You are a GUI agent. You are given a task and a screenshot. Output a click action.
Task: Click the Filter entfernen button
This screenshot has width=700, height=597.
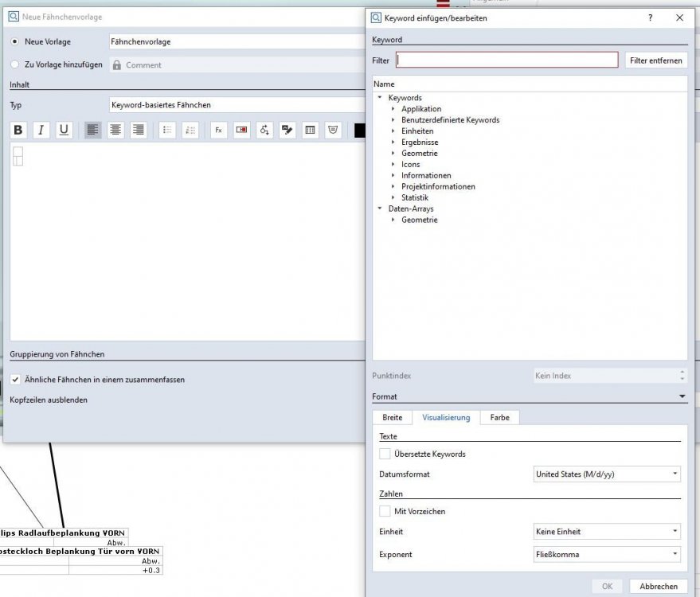[655, 60]
